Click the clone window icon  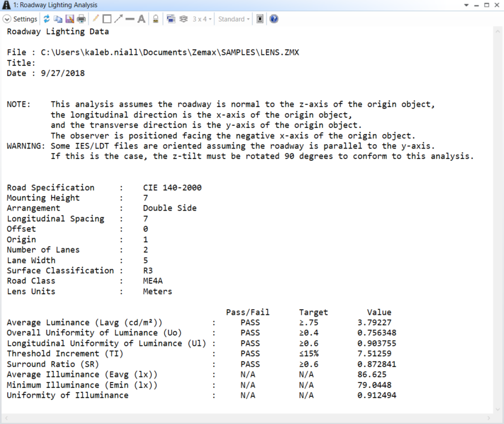tap(171, 19)
